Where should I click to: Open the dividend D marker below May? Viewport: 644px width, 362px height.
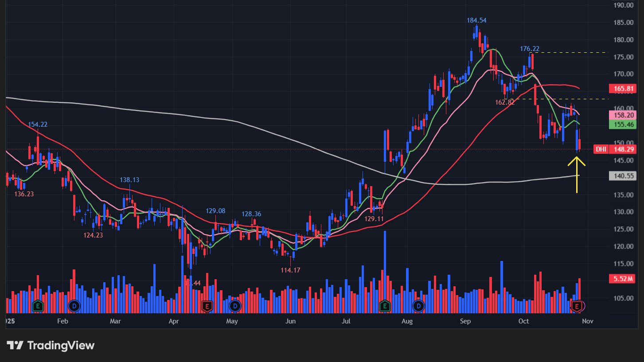(234, 306)
